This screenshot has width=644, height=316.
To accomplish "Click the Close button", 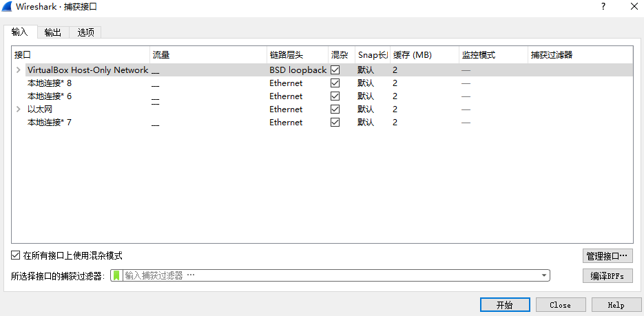I will (x=561, y=305).
